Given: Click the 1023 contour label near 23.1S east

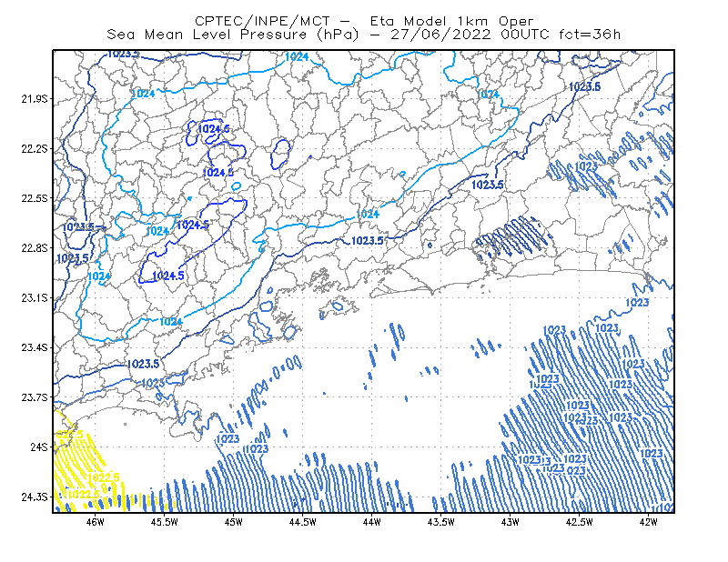Looking at the screenshot, I should (637, 303).
